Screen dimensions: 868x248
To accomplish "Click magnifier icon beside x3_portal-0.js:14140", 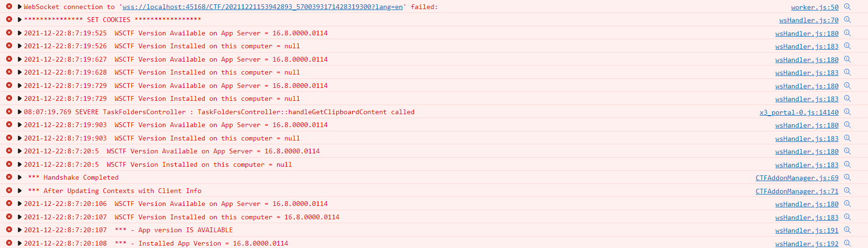I will (847, 112).
